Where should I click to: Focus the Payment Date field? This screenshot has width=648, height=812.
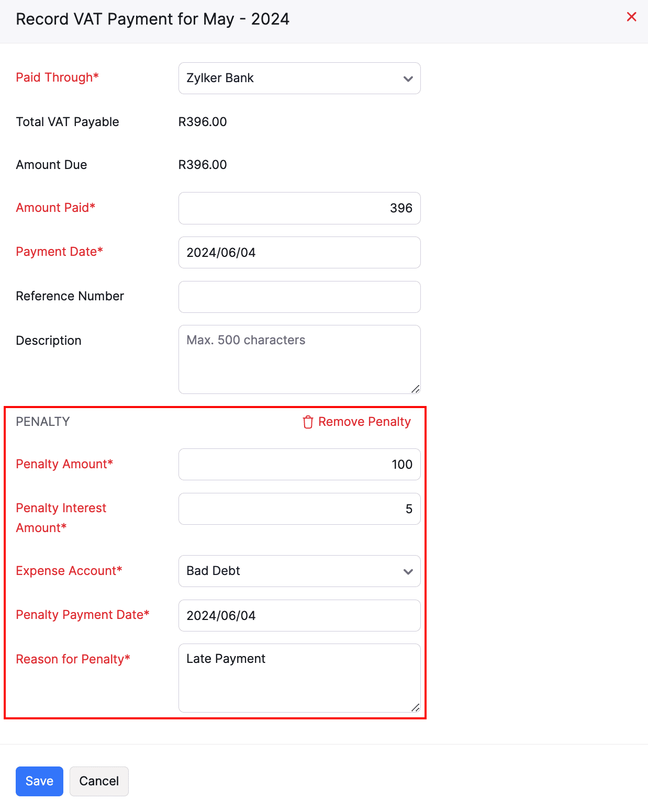[x=299, y=253]
